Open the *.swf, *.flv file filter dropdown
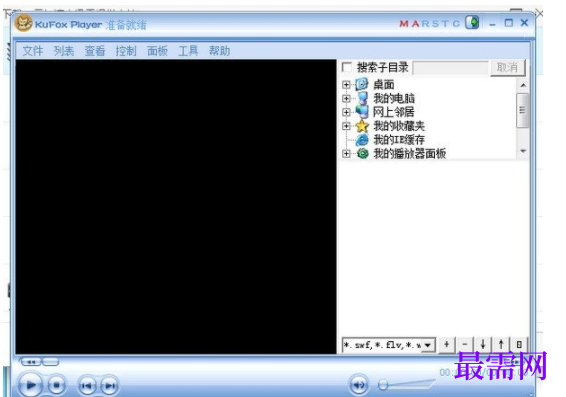The height and width of the screenshot is (397, 566). (x=428, y=345)
